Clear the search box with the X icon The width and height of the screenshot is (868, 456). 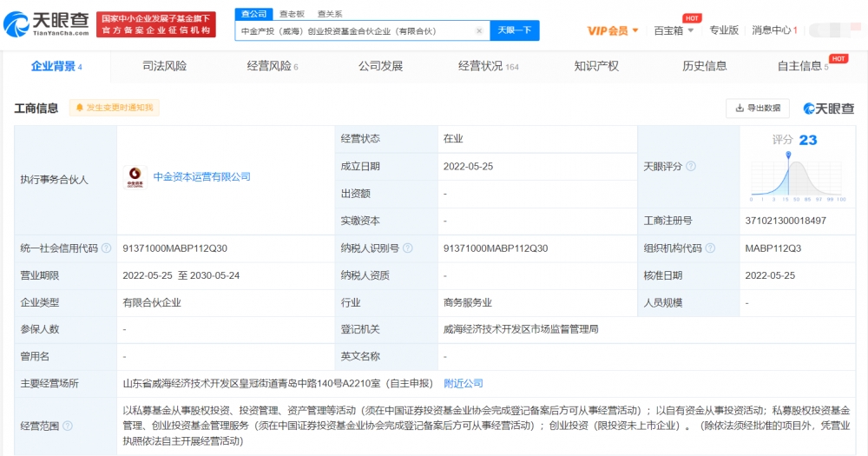pos(478,31)
